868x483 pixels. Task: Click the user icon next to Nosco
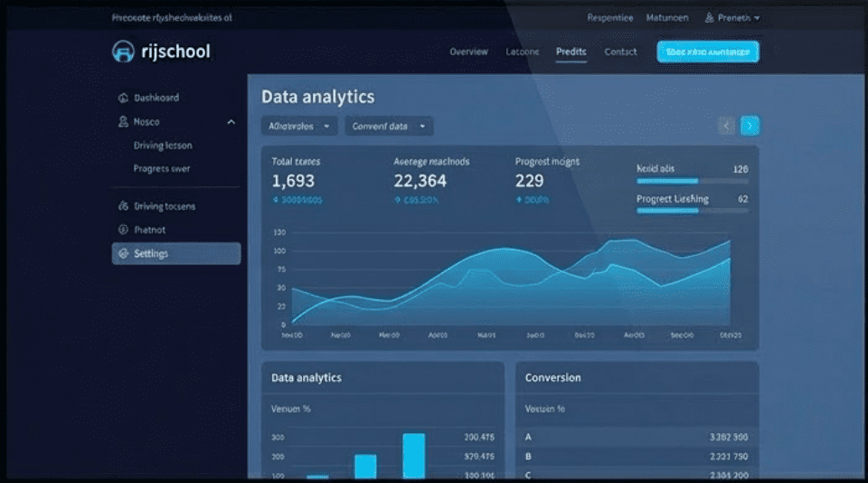[122, 121]
